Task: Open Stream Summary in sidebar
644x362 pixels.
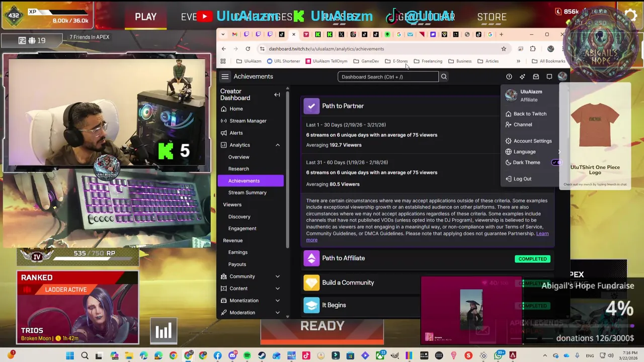Action: (247, 193)
